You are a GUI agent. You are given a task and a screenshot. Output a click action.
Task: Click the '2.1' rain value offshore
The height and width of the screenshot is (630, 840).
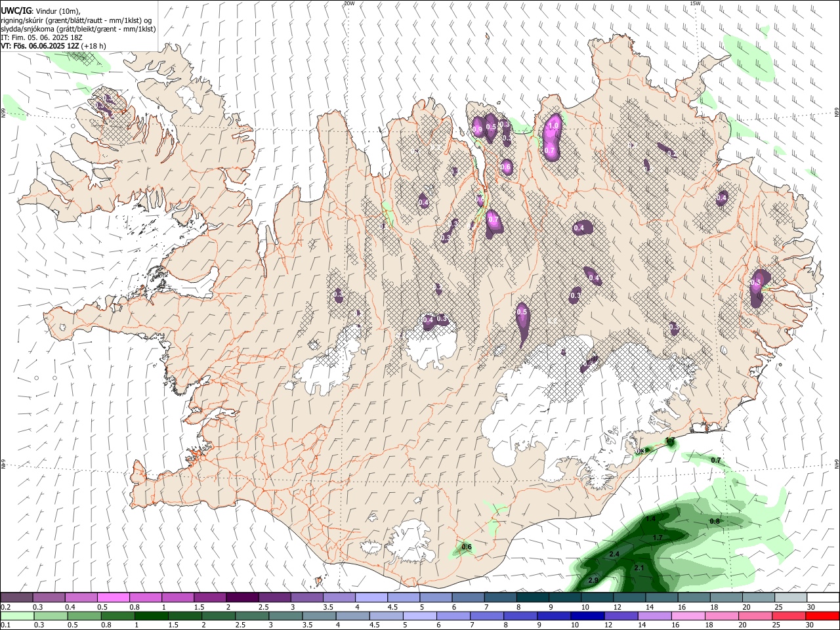click(x=639, y=568)
